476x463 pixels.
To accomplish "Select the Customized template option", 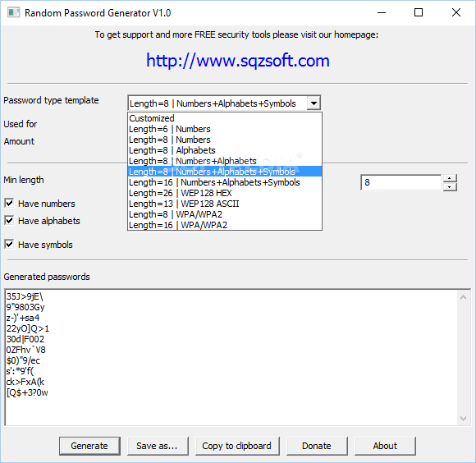I will tap(225, 118).
